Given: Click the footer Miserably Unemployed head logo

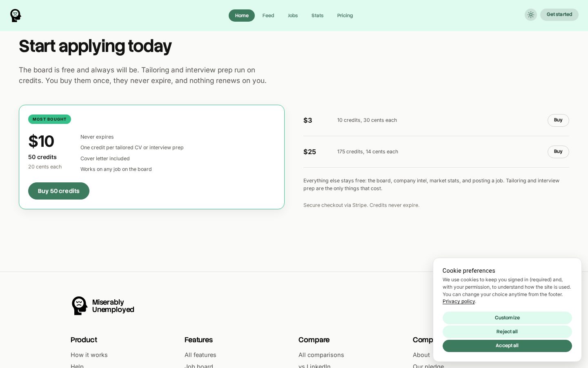Looking at the screenshot, I should [80, 306].
